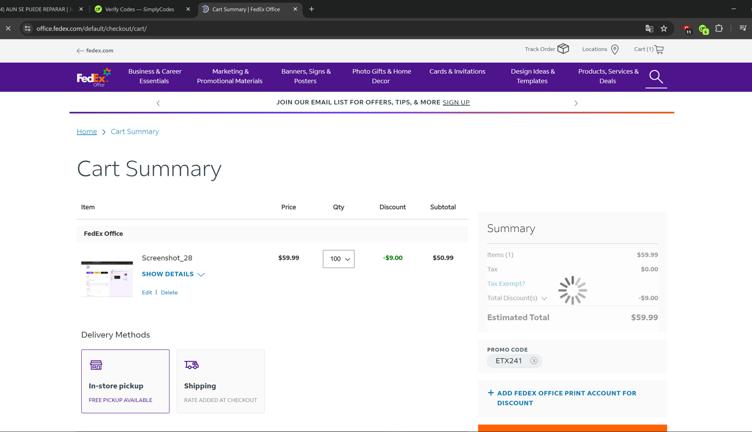This screenshot has width=752, height=432.
Task: Click the green shield extension icon
Action: tap(704, 29)
